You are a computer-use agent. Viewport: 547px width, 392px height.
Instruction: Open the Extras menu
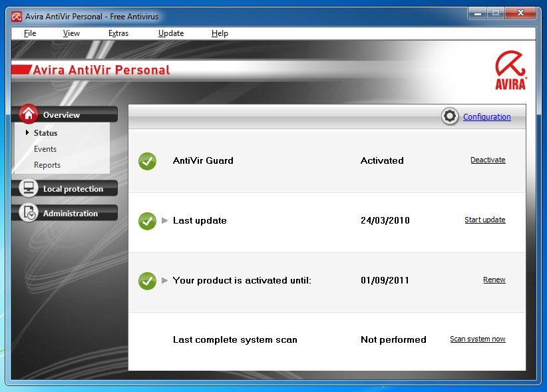click(x=118, y=33)
